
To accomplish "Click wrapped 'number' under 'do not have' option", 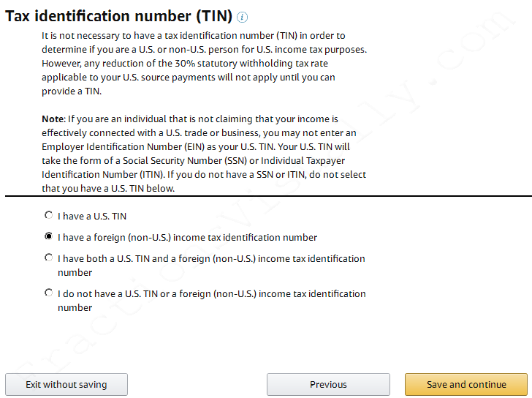I will 75,308.
